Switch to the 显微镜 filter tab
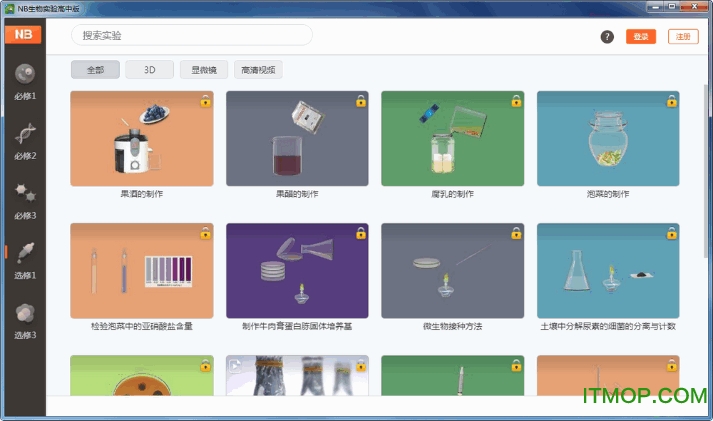 tap(204, 70)
